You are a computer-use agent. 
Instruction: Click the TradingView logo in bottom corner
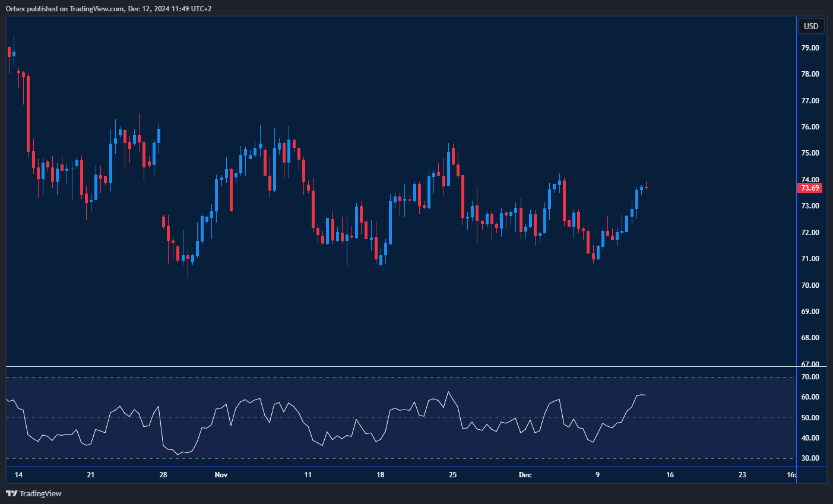pos(34,493)
